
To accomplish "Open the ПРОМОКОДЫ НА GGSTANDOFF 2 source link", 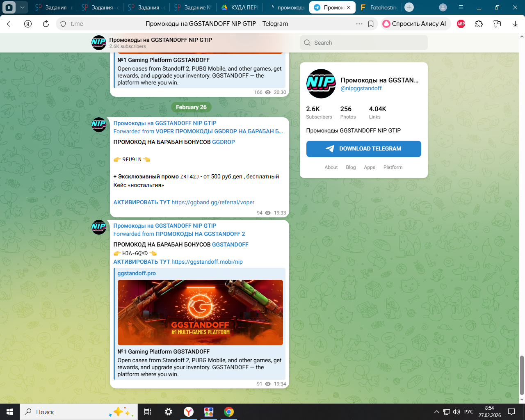I will [200, 234].
